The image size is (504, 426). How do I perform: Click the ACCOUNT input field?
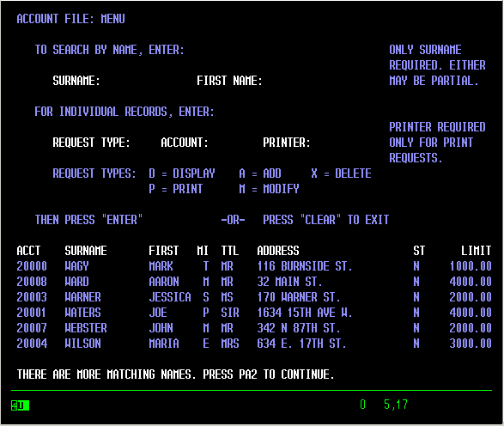[x=230, y=143]
